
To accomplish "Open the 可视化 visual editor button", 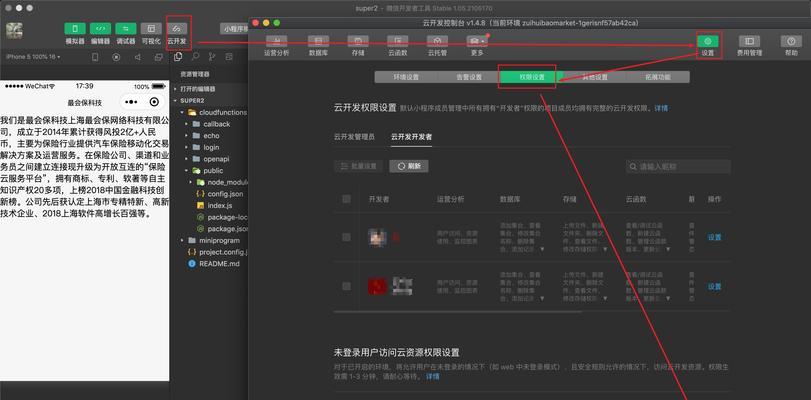I will pyautogui.click(x=151, y=29).
